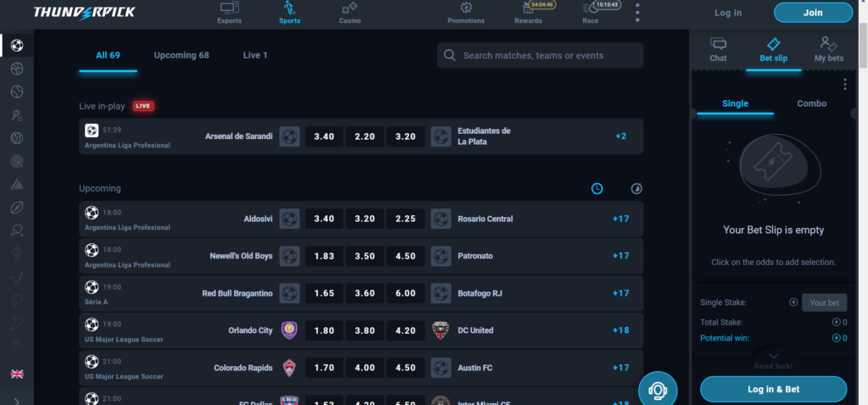Open the Sports section
This screenshot has width=868, height=405.
click(290, 14)
